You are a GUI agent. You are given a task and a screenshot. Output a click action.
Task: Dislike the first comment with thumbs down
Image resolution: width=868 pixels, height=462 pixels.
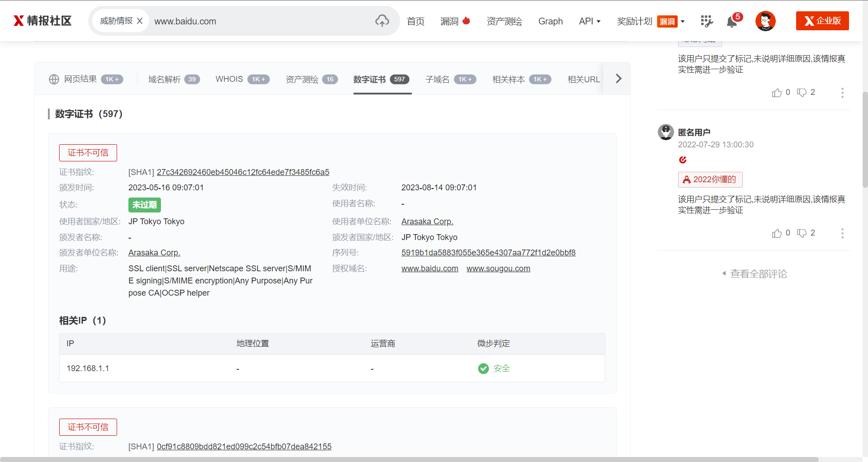click(802, 93)
